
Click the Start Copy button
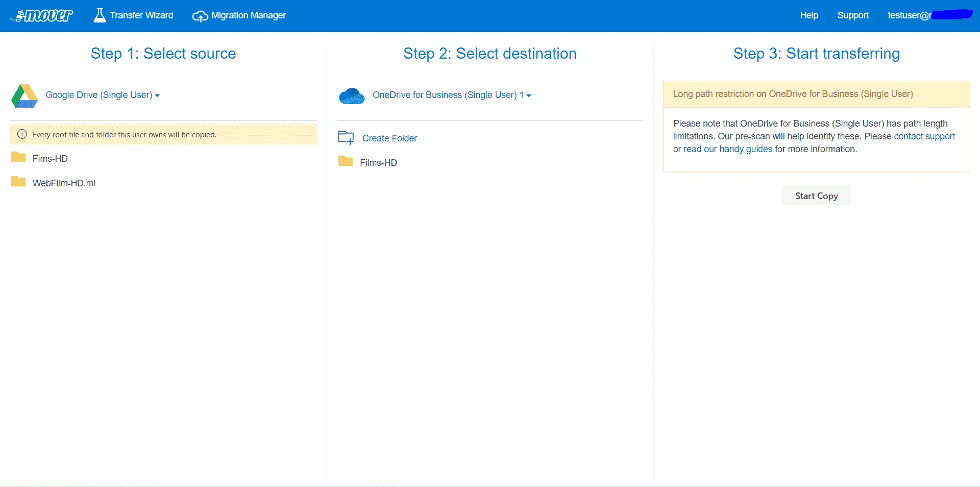point(816,196)
